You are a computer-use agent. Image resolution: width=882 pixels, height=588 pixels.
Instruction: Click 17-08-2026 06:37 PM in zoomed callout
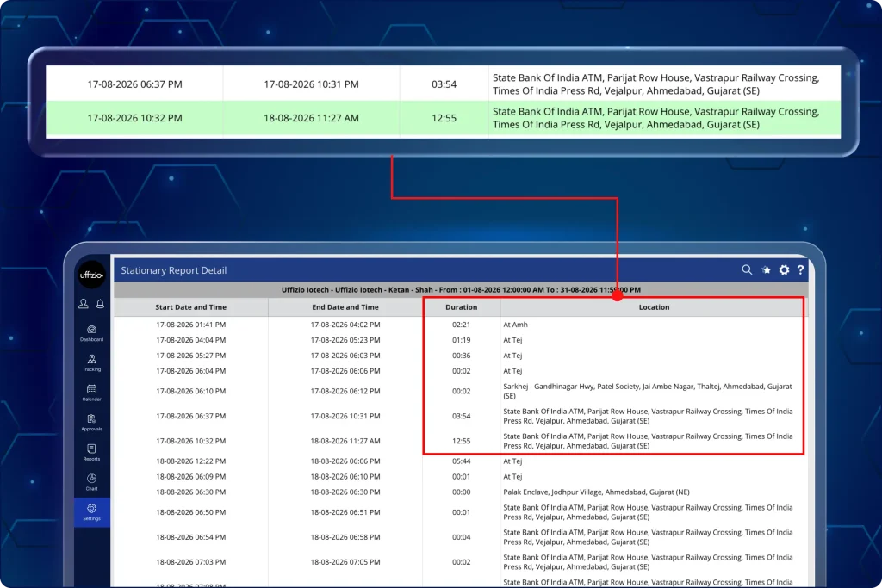point(134,84)
